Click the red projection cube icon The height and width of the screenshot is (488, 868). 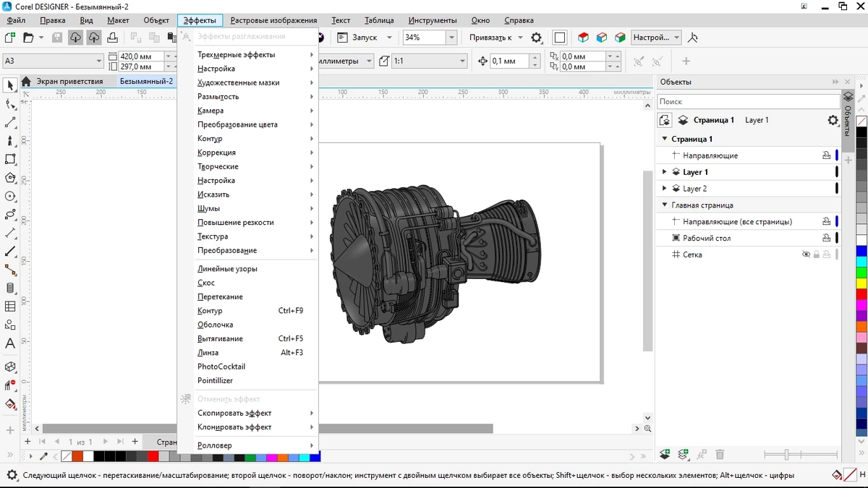583,37
